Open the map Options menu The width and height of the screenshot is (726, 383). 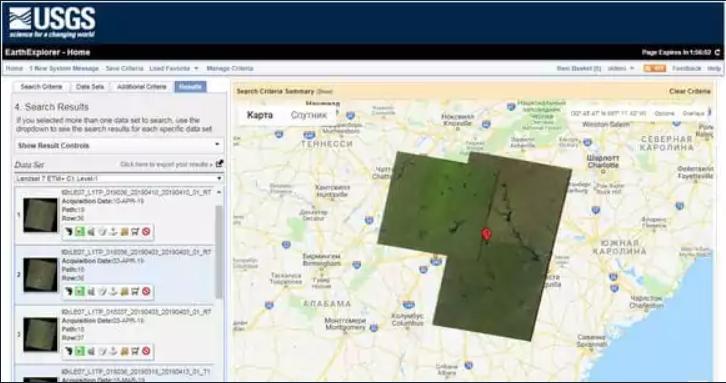664,113
